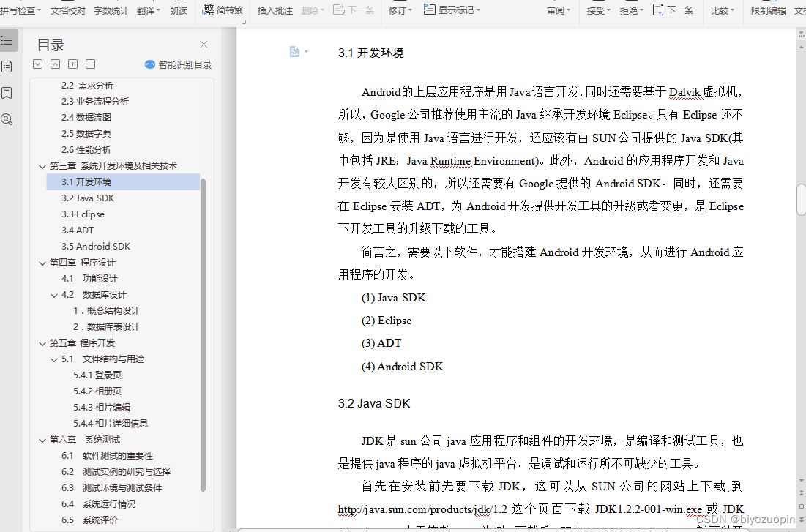Select 5.4.2 相册页 in outline

coord(97,391)
